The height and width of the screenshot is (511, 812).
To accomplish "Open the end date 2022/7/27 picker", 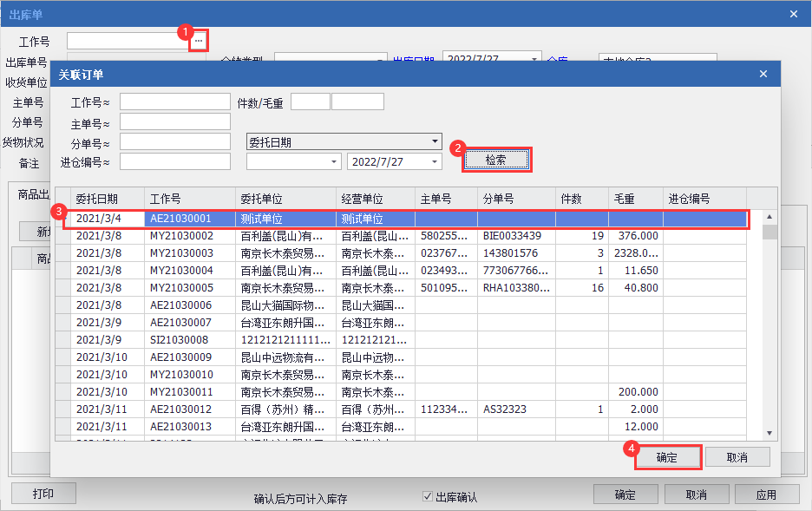I will coord(435,161).
